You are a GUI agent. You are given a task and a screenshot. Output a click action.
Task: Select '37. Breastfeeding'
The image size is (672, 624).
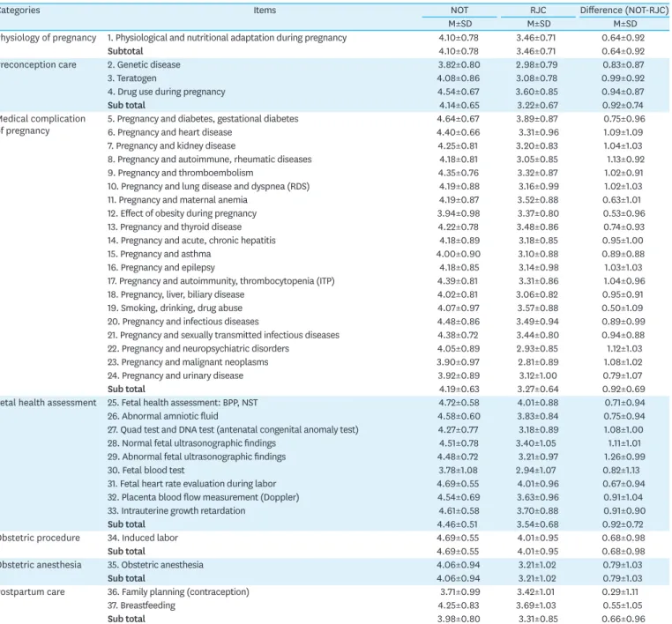tap(141, 605)
